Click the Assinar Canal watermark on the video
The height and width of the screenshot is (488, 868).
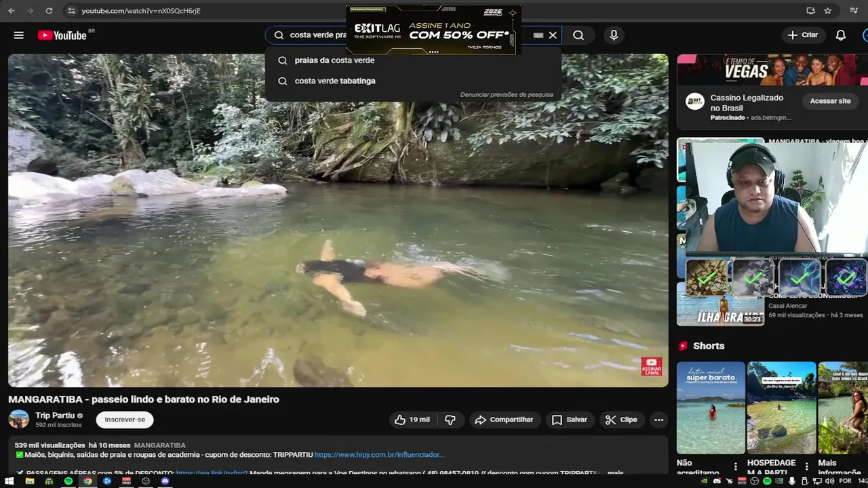(651, 367)
